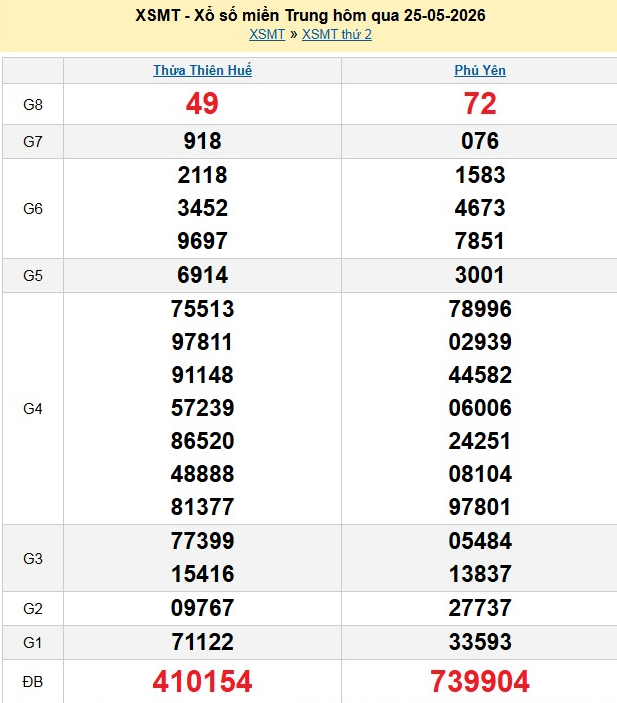The width and height of the screenshot is (617, 703).
Task: Click the G4 row label
Action: pyautogui.click(x=33, y=408)
